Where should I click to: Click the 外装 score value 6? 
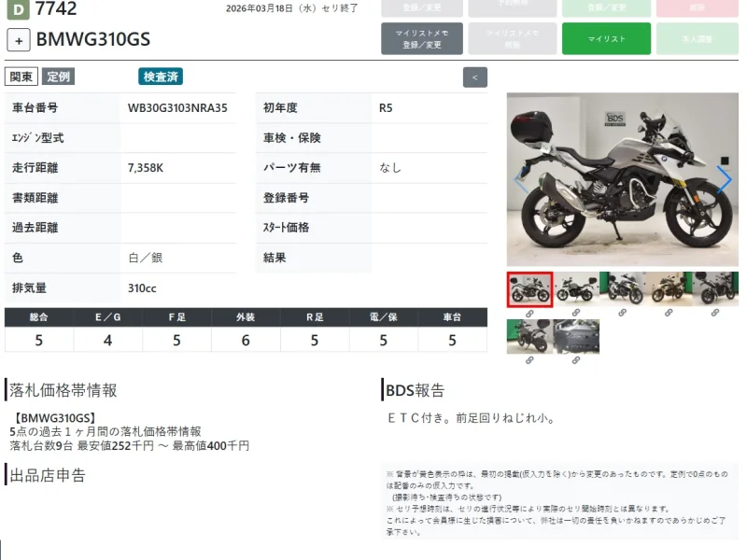click(x=246, y=340)
